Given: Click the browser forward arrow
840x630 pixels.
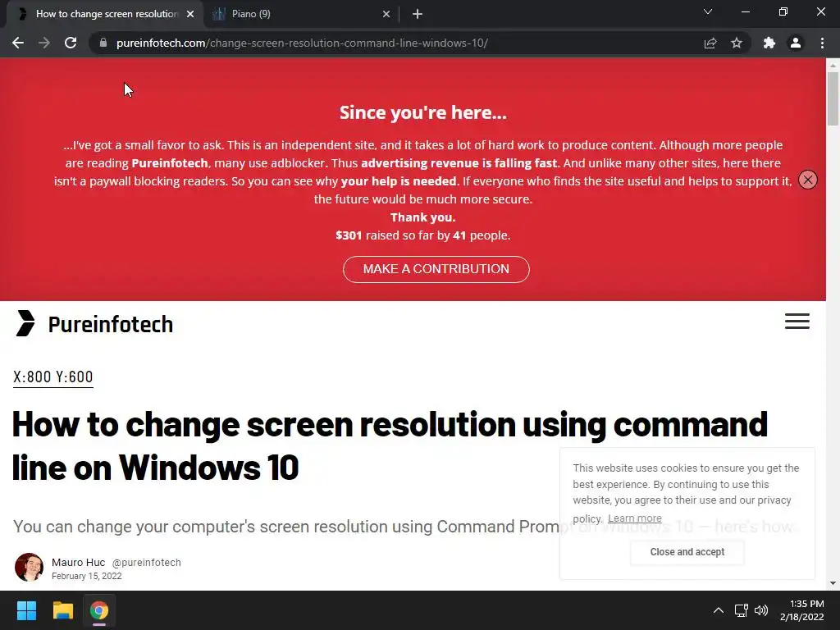Looking at the screenshot, I should 44,43.
